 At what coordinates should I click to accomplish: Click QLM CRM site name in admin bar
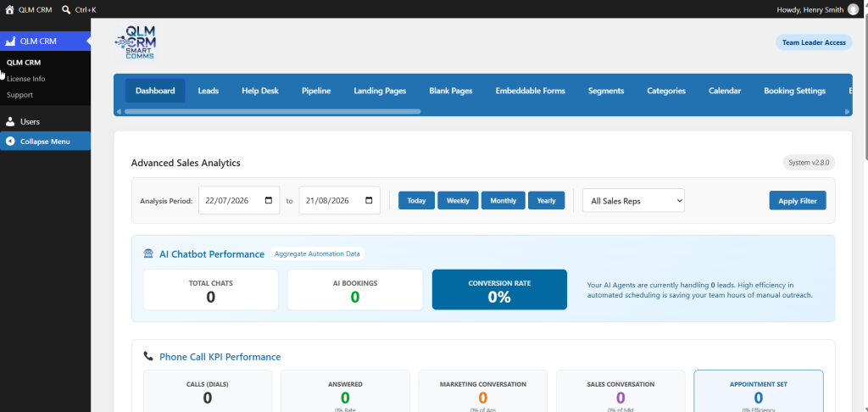point(36,9)
